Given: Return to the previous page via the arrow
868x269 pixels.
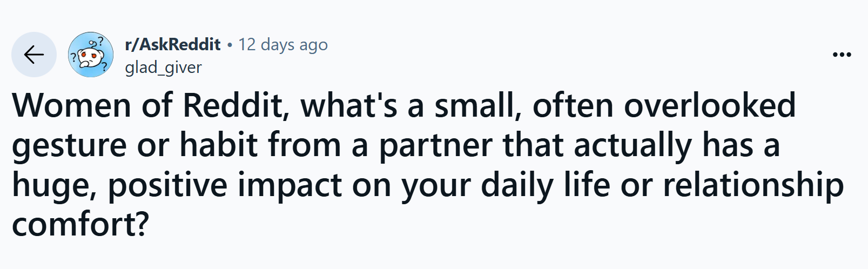Looking at the screenshot, I should pos(34,55).
